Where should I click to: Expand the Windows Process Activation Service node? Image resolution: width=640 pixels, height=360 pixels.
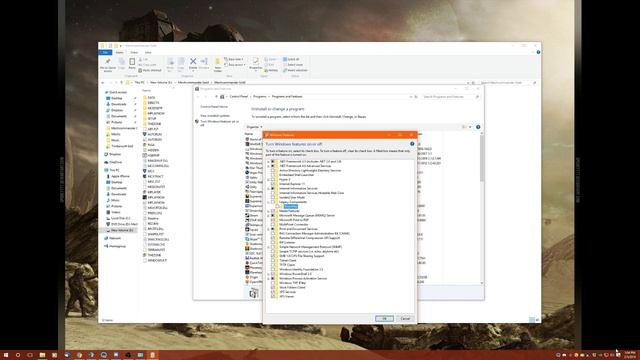[x=268, y=278]
